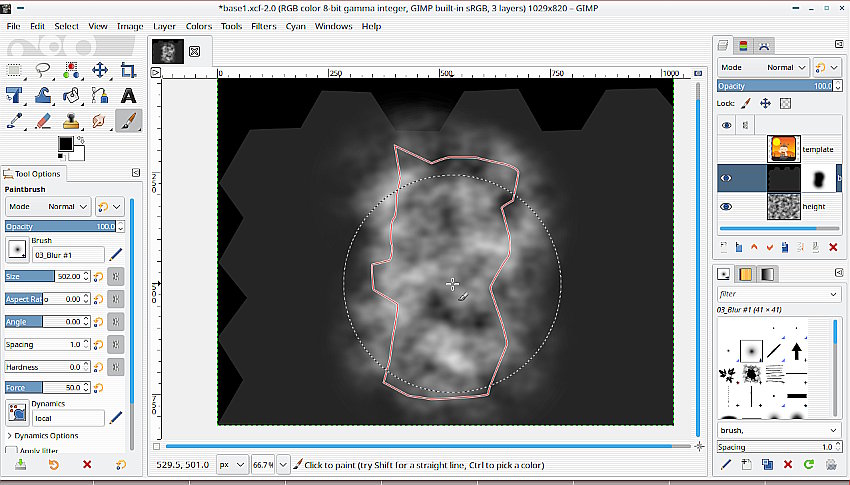Viewport: 850px width, 485px height.
Task: Pick the Clone stamp tool
Action: 71,121
